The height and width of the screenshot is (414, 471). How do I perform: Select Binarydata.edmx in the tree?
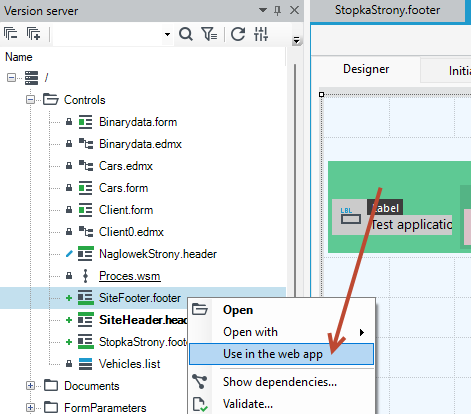140,144
